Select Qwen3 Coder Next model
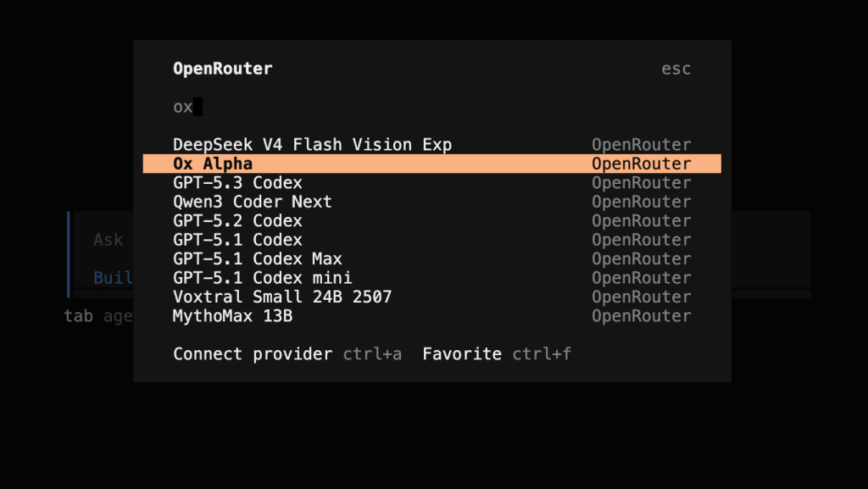 pyautogui.click(x=431, y=202)
